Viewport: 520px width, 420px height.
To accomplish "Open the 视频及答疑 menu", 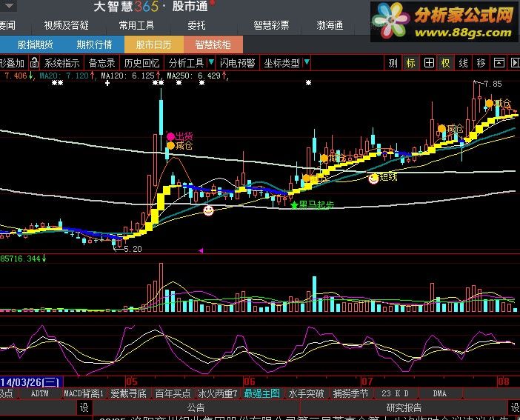I will click(x=67, y=25).
